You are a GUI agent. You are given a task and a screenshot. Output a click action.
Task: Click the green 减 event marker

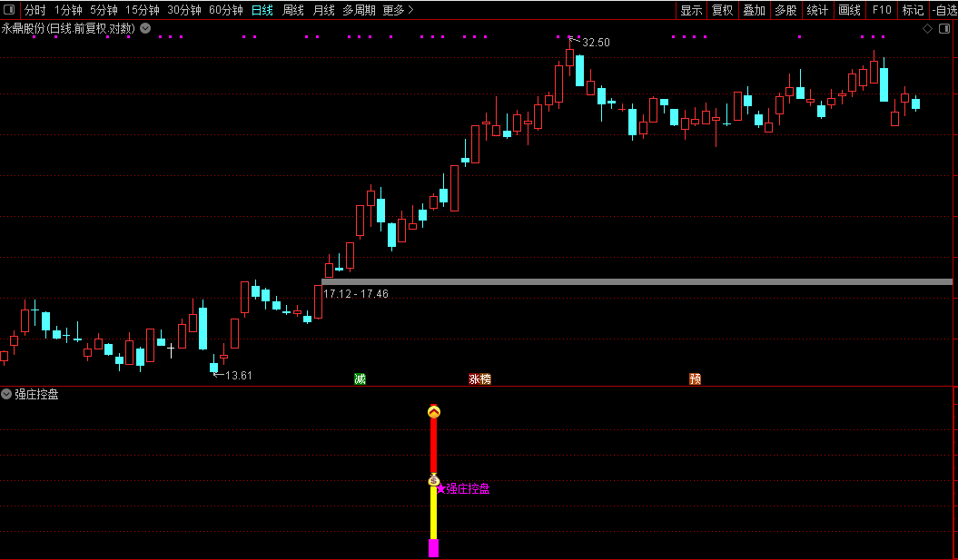(360, 379)
